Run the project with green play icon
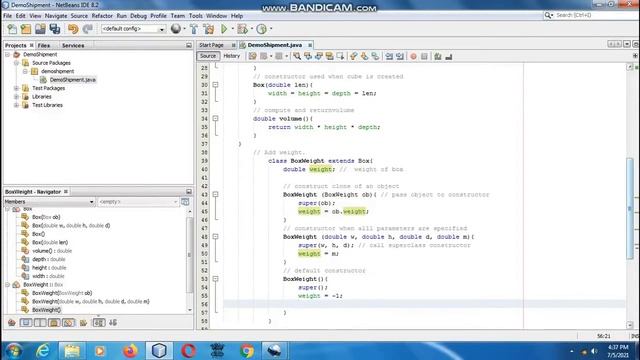Screen dimensions: 640x360 [x=224, y=29]
